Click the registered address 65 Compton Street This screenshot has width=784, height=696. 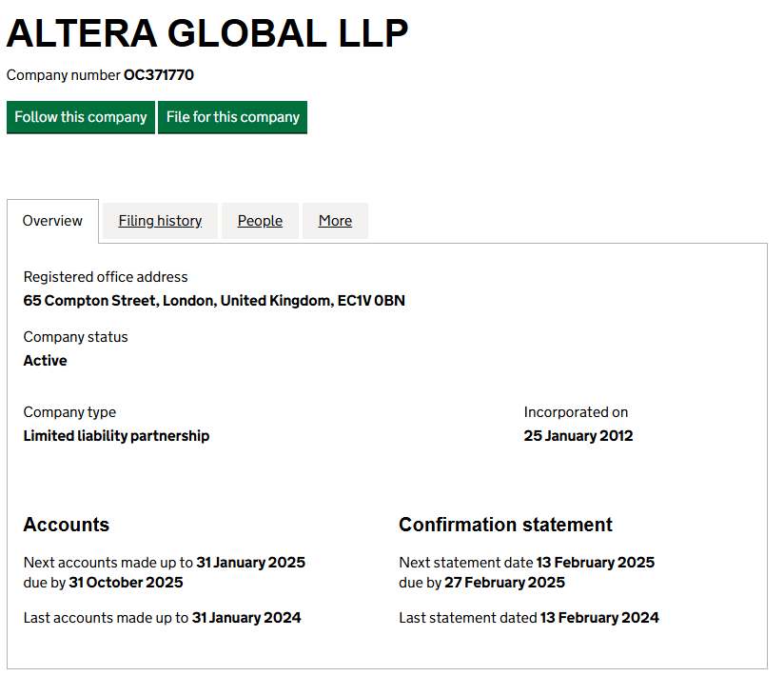click(x=214, y=301)
